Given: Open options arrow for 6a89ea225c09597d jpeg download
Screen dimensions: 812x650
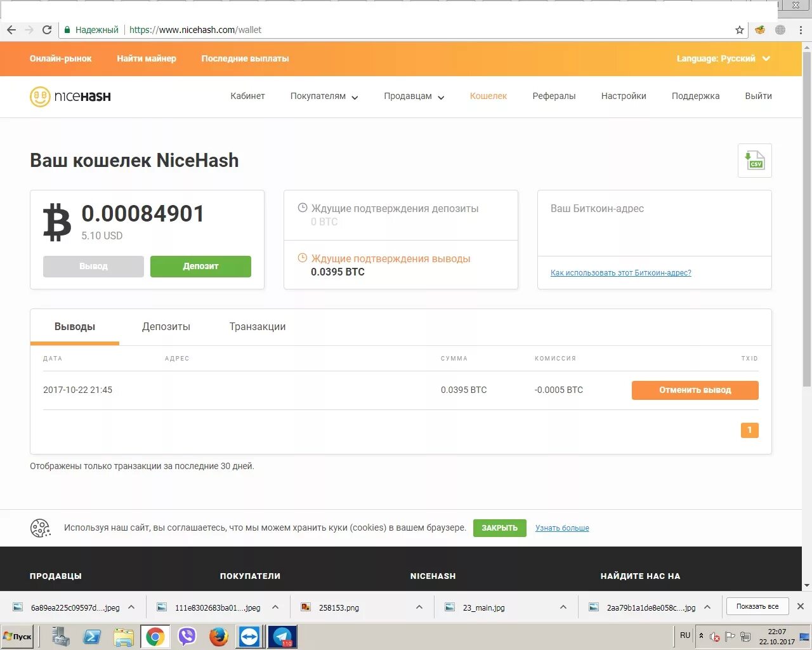Looking at the screenshot, I should pos(131,607).
